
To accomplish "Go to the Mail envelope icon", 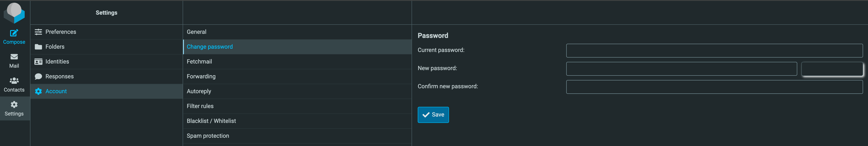I will [14, 57].
